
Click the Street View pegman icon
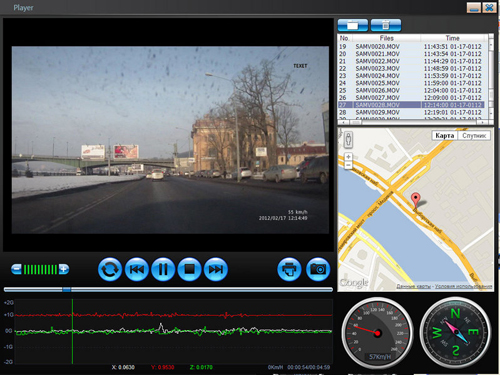pyautogui.click(x=348, y=139)
